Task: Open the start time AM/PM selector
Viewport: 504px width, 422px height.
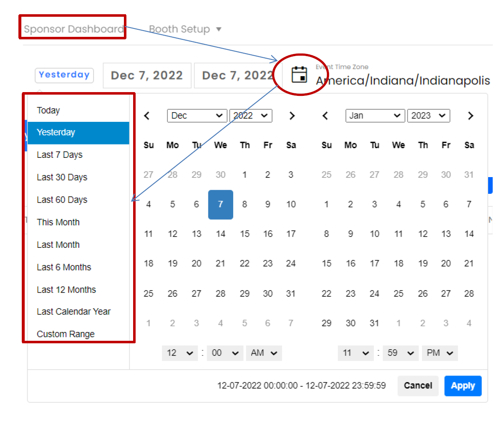Action: pos(264,353)
